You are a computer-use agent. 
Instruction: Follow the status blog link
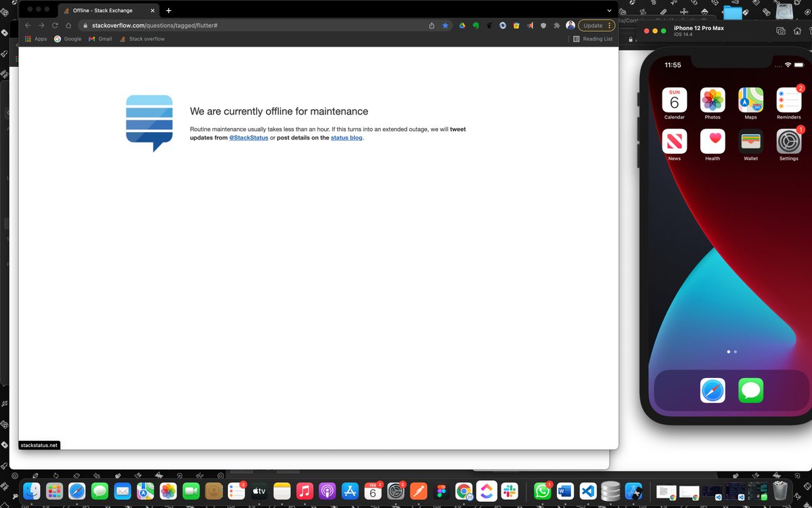pyautogui.click(x=346, y=137)
